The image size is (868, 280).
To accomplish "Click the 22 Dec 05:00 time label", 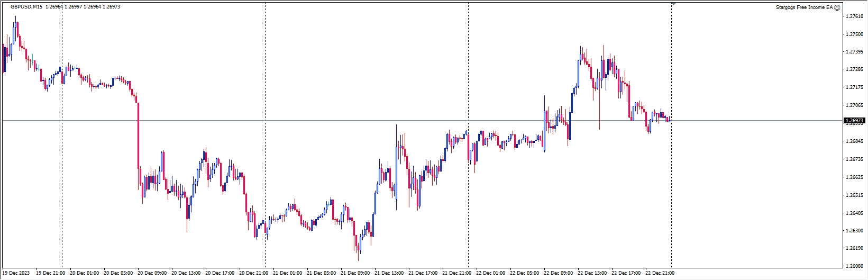I will tap(525, 273).
